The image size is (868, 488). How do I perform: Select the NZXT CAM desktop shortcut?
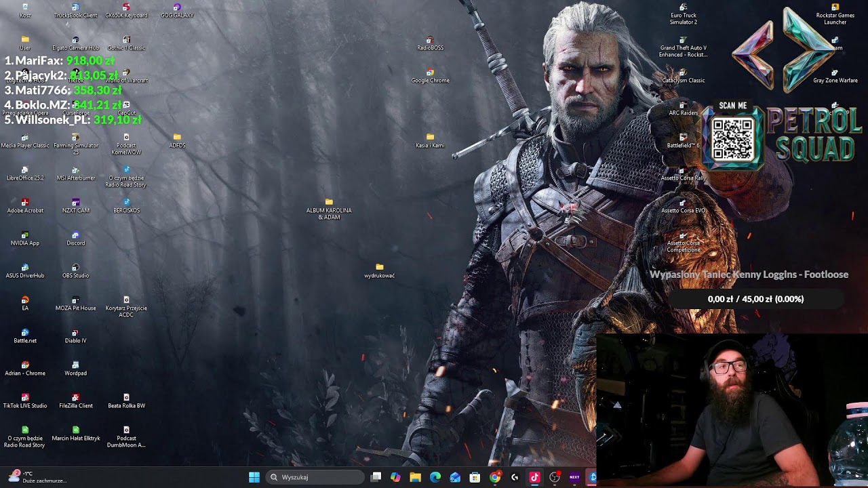point(75,205)
